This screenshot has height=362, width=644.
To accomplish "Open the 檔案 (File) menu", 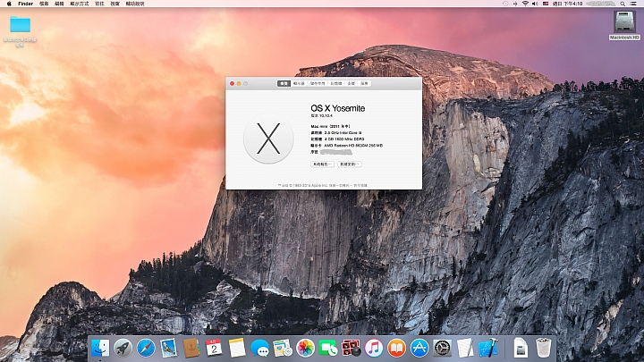I will [44, 4].
